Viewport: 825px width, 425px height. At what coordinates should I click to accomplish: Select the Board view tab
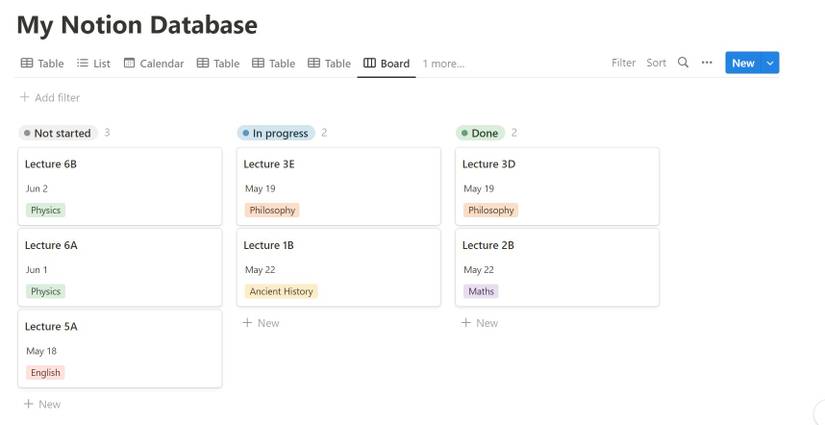pos(386,63)
